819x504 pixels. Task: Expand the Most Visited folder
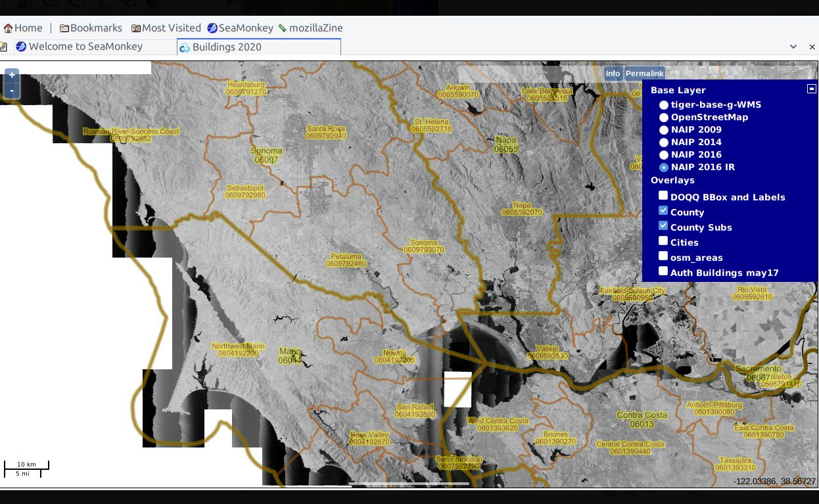click(x=166, y=28)
